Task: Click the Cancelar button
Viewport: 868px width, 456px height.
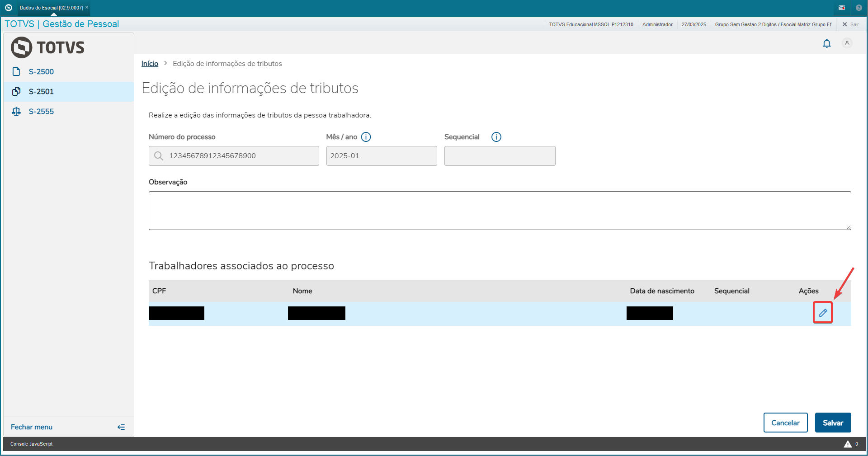Action: click(785, 423)
